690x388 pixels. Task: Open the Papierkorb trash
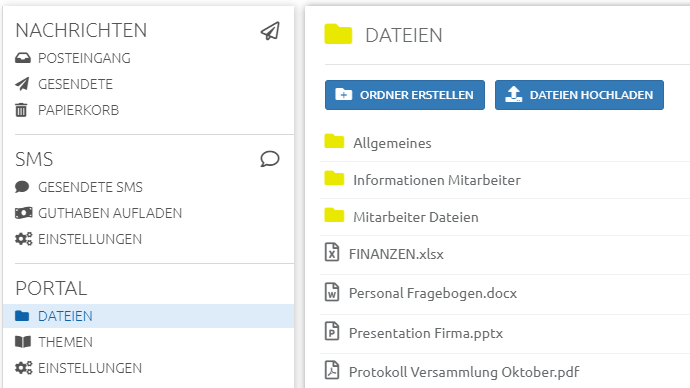(x=67, y=110)
